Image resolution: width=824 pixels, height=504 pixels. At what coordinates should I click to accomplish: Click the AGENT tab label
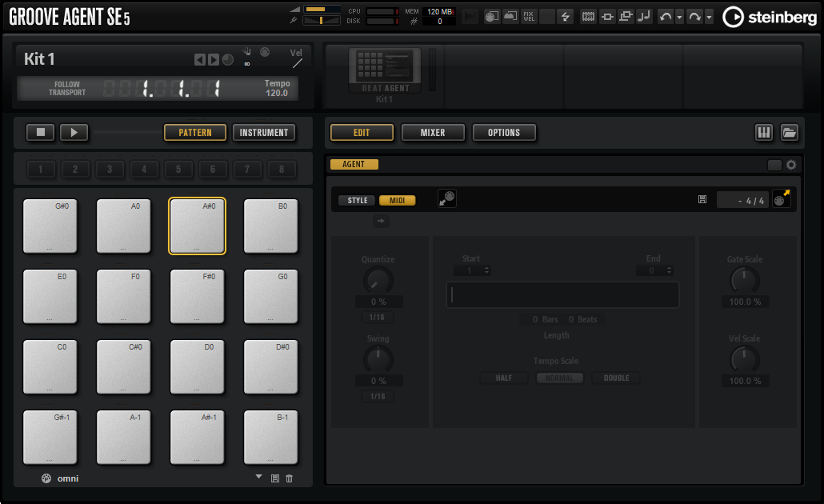pos(354,165)
